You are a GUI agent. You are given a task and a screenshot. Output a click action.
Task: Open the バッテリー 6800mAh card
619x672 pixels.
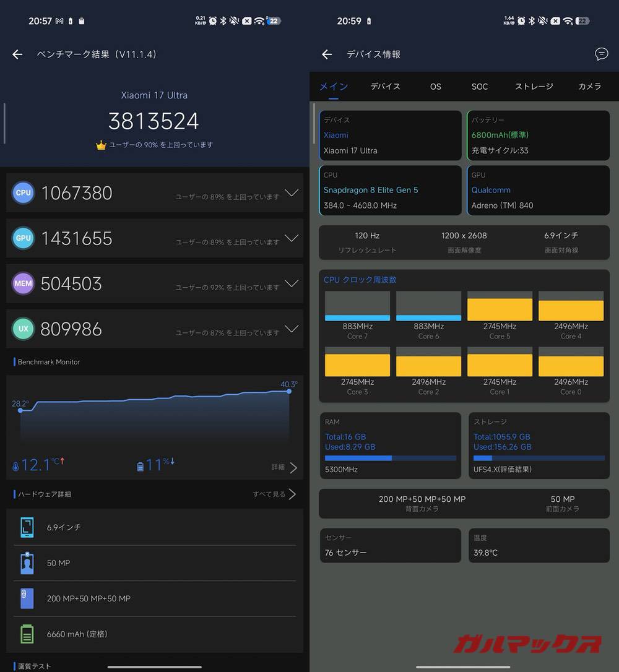pos(539,136)
